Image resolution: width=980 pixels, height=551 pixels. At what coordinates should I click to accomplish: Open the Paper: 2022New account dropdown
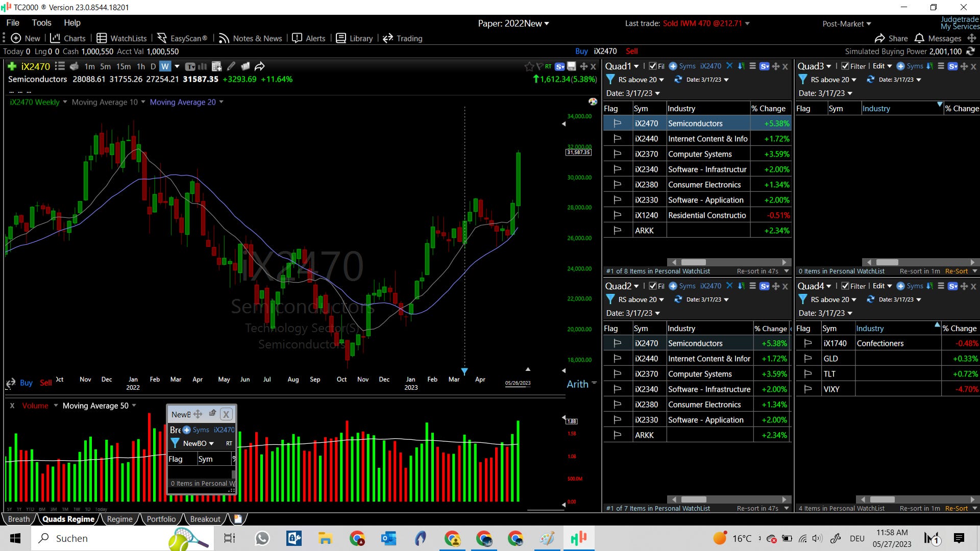[x=513, y=23]
